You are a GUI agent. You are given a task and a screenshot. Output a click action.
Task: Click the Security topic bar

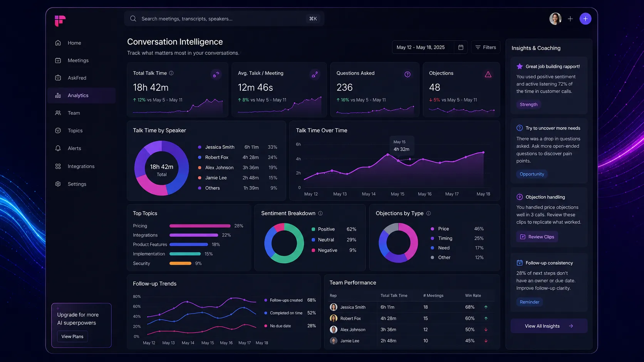pyautogui.click(x=180, y=264)
